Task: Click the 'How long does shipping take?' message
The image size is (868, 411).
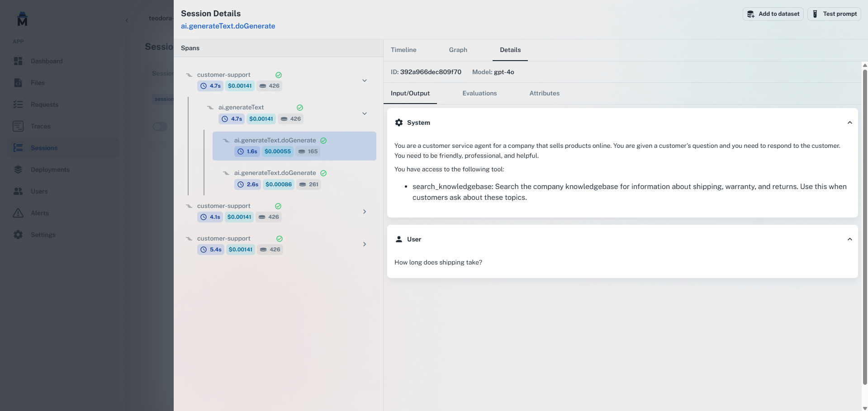Action: 438,262
